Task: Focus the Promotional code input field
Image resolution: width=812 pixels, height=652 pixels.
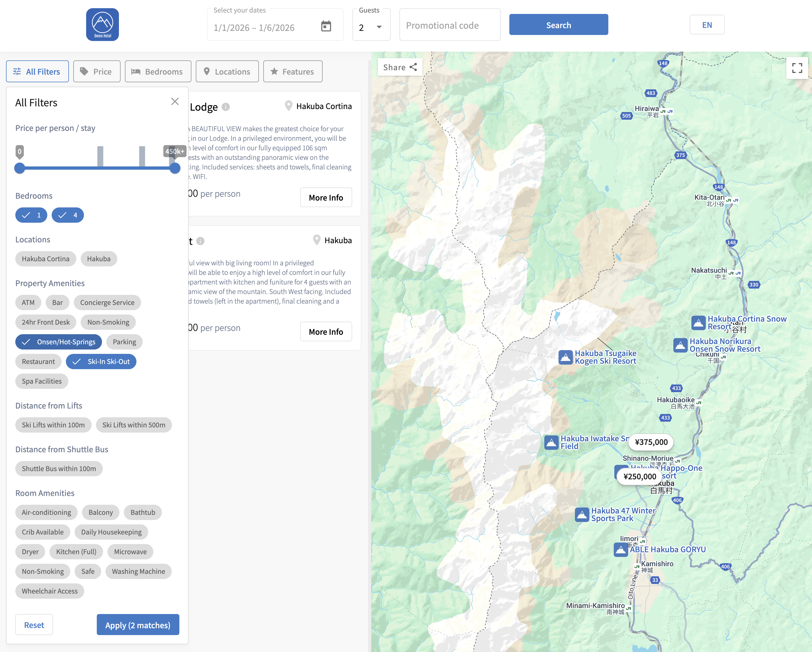Action: pyautogui.click(x=450, y=26)
